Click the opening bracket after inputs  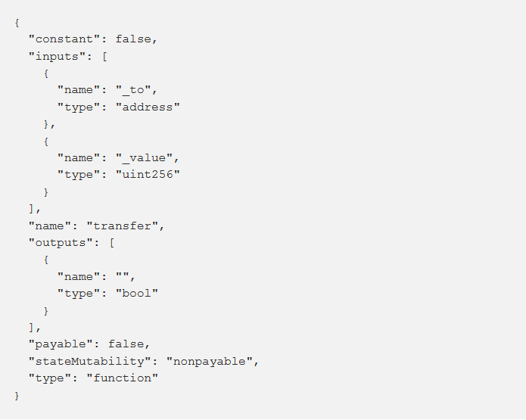[104, 56]
